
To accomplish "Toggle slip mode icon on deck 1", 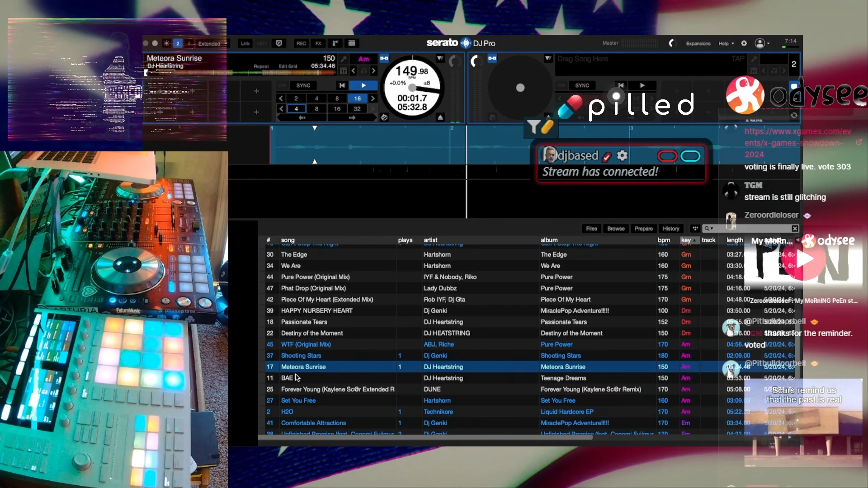I will 384,117.
